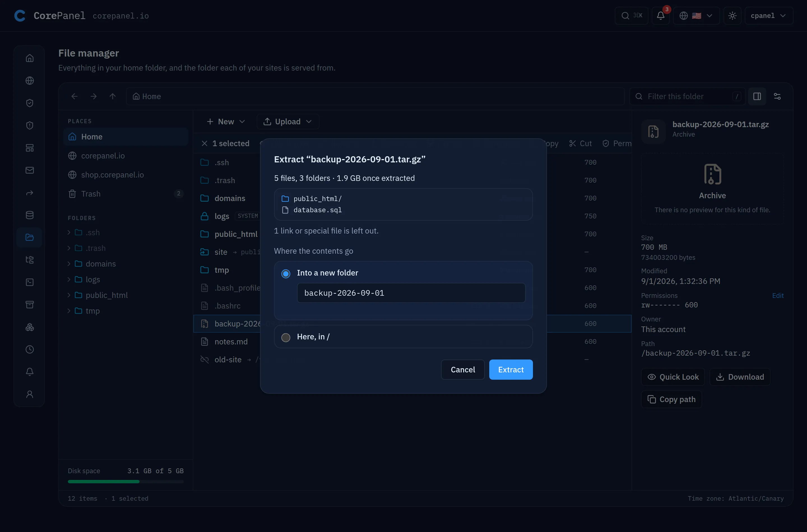Expand the domains folder in tree
Image resolution: width=807 pixels, height=532 pixels.
coord(69,264)
